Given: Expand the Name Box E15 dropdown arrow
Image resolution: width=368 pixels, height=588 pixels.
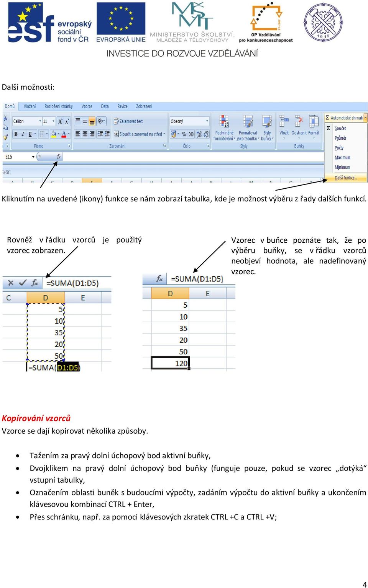Looking at the screenshot, I should click(33, 157).
